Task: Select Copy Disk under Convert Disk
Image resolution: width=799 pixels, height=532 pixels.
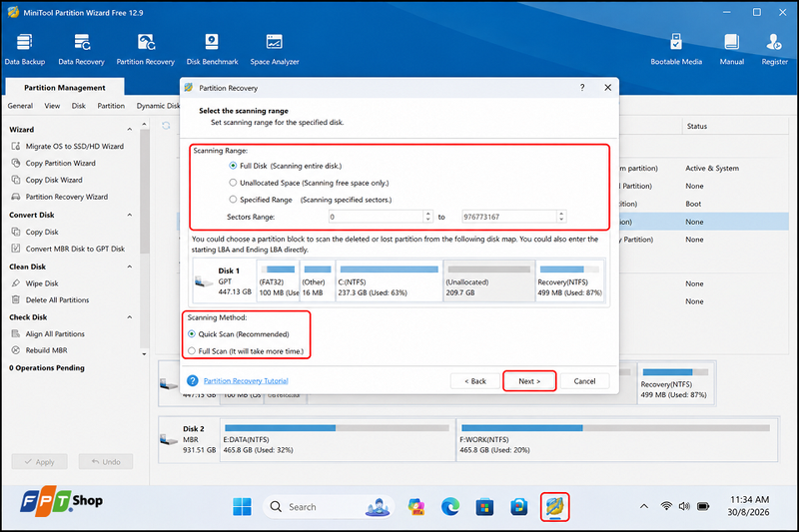Action: pos(35,232)
